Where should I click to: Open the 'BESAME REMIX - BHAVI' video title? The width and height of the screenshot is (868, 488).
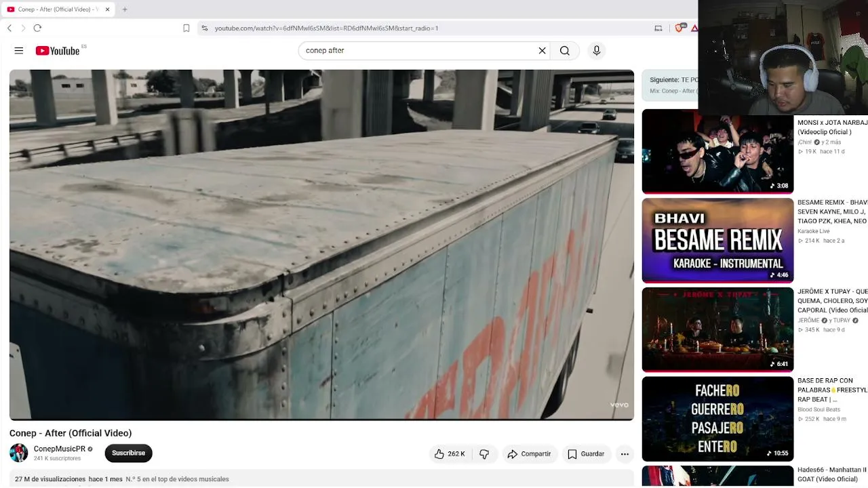(832, 211)
